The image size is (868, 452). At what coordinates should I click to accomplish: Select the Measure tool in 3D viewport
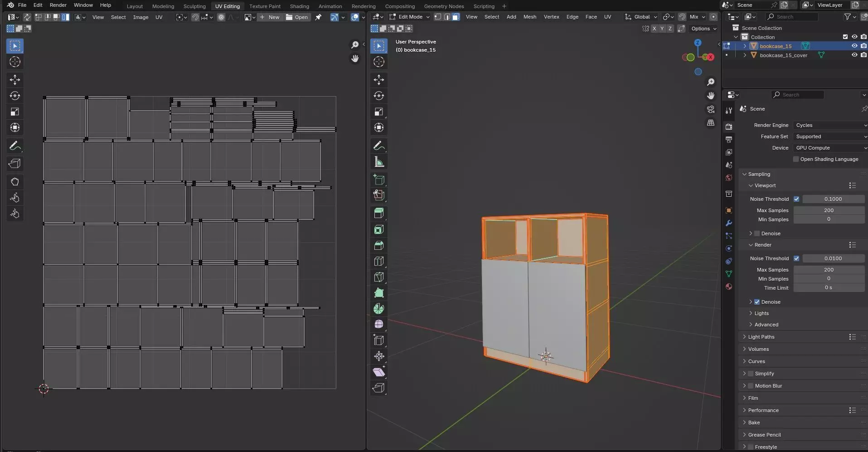click(379, 162)
